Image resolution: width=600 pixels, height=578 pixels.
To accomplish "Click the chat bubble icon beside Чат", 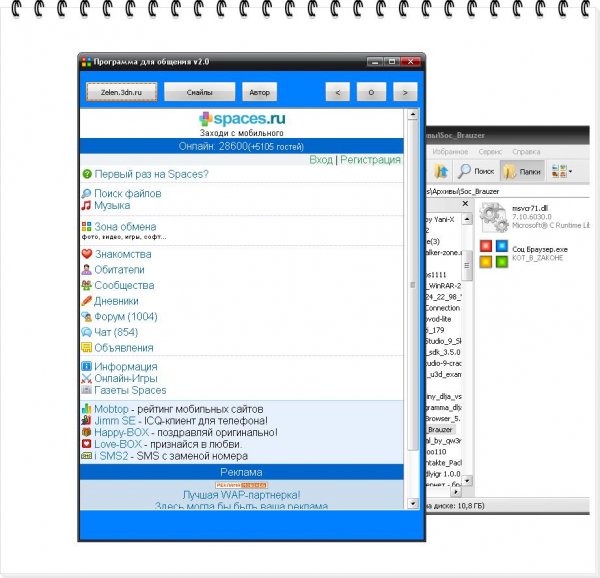I will pos(86,332).
